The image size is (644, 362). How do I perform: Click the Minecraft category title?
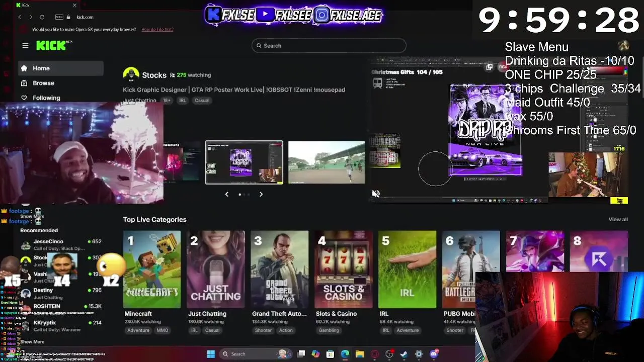pyautogui.click(x=138, y=314)
